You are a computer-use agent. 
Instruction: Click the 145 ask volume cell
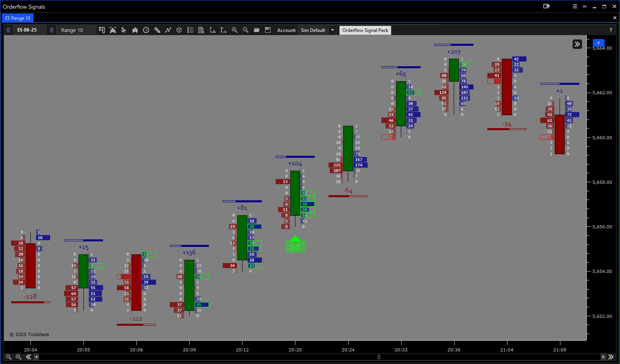pos(466,87)
